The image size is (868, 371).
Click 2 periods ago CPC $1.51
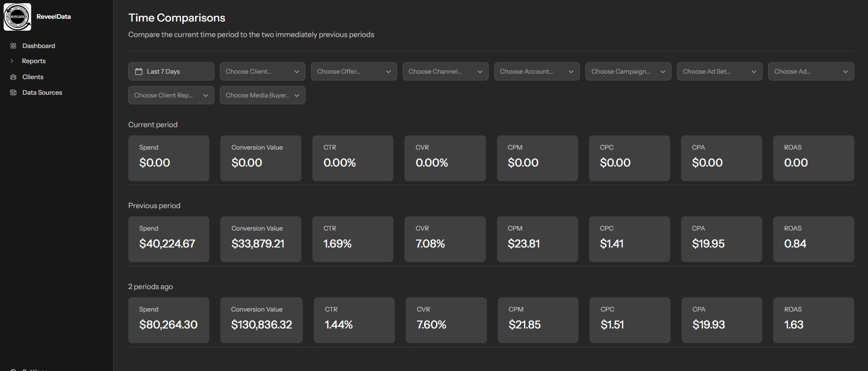click(x=630, y=320)
